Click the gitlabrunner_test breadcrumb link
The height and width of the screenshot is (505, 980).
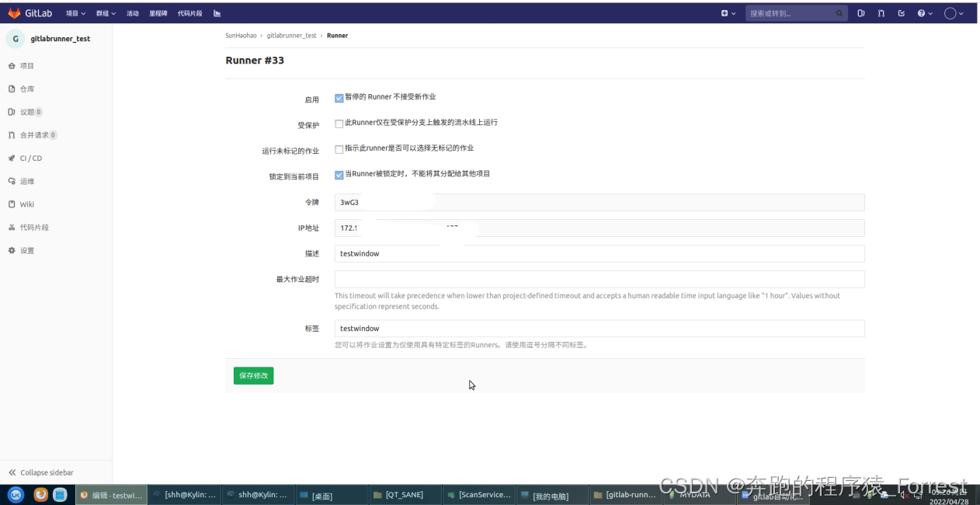click(x=291, y=36)
